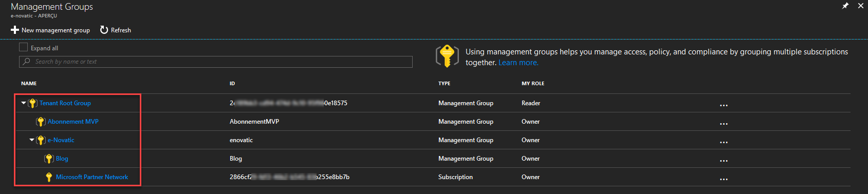Image resolution: width=868 pixels, height=194 pixels.
Task: Select the Blog ID cell
Action: coord(236,159)
